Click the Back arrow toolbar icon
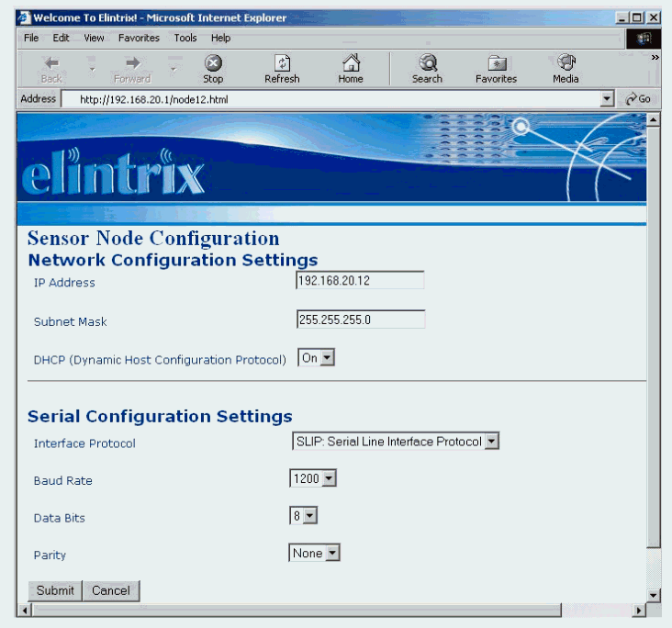 click(51, 63)
